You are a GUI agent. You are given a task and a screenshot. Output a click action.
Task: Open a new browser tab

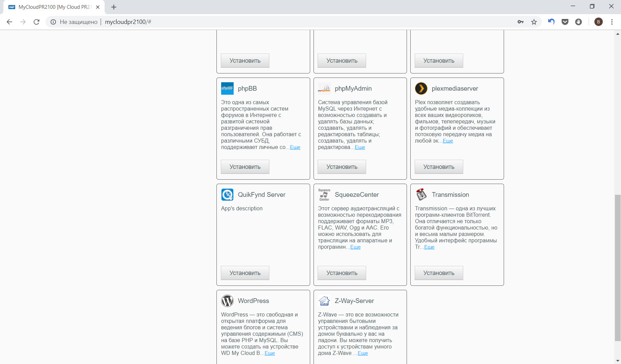114,7
